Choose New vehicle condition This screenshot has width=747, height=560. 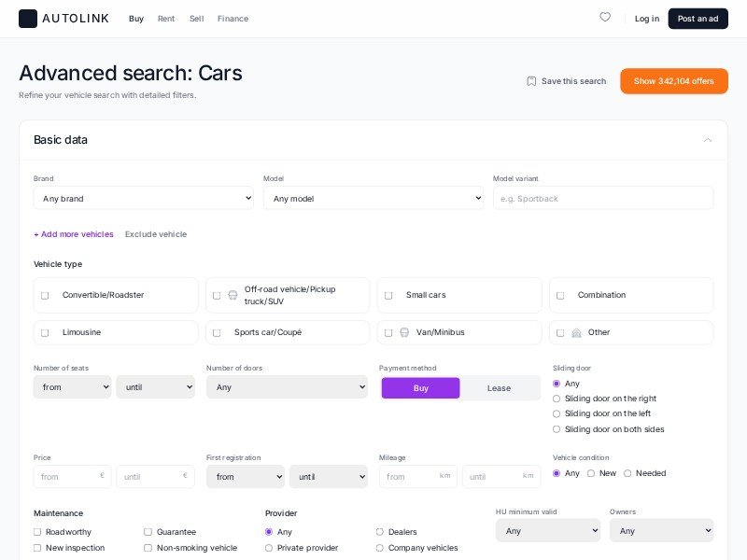(591, 473)
